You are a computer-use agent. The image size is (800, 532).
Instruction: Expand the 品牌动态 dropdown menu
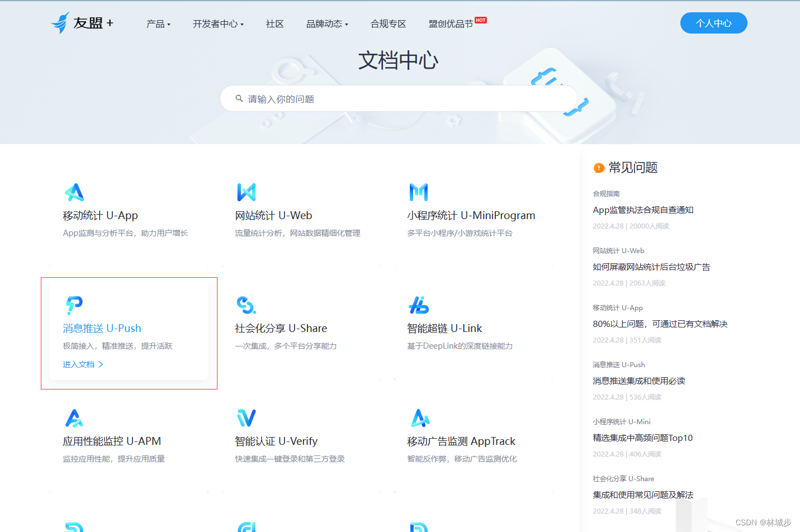pos(327,24)
